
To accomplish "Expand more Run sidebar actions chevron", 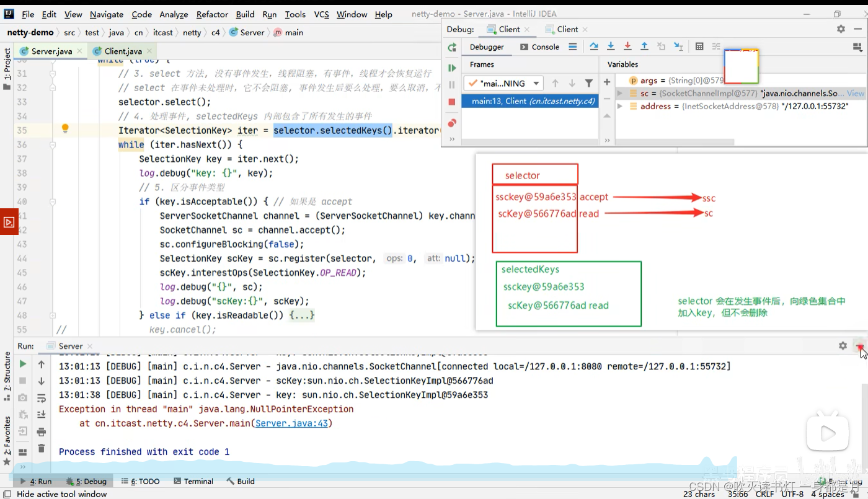I will coord(23,467).
